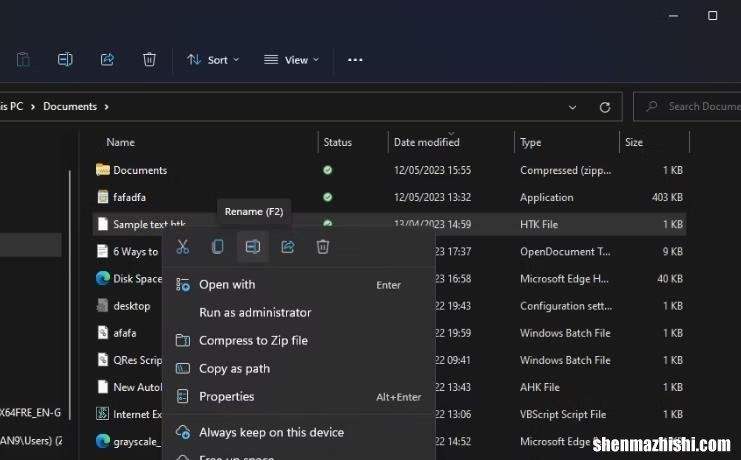Sort by the Type column header
This screenshot has width=741, height=460.
click(531, 142)
